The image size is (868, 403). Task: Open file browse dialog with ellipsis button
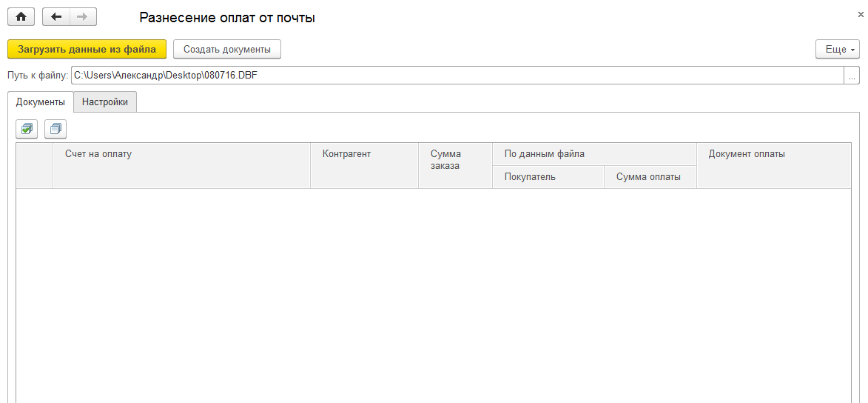pos(852,76)
